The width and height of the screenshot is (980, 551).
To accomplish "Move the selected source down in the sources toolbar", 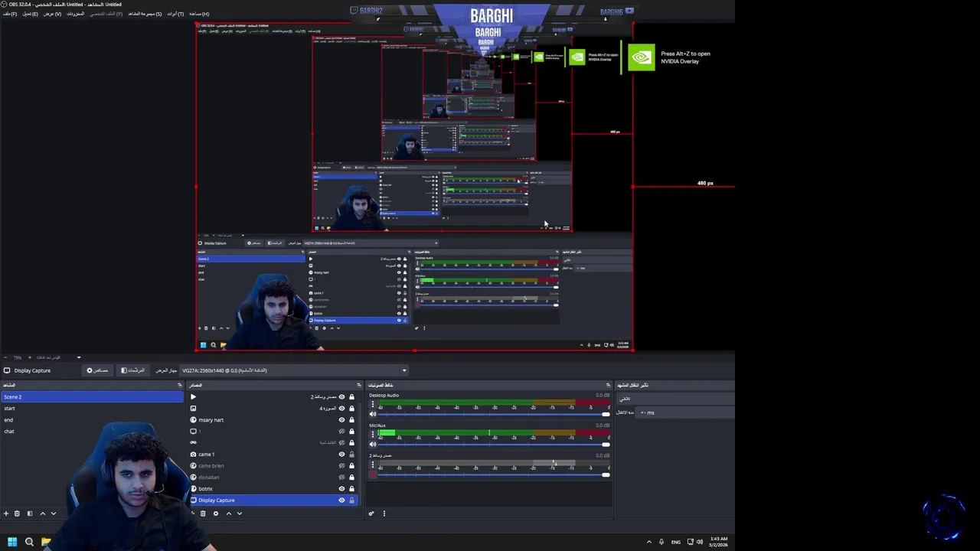I will click(x=239, y=514).
